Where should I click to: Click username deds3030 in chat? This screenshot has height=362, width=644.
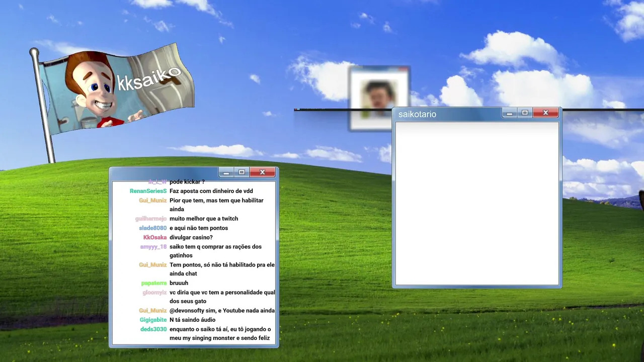(153, 329)
